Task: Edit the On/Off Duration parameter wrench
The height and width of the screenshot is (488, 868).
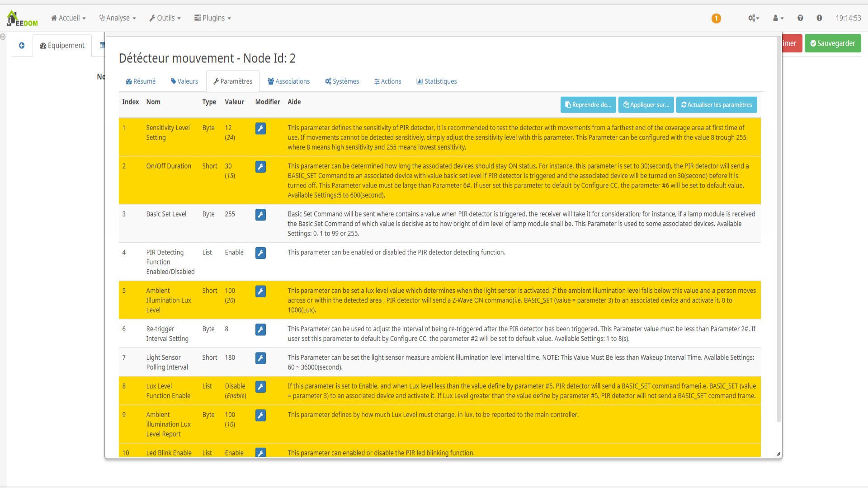Action: tap(260, 167)
